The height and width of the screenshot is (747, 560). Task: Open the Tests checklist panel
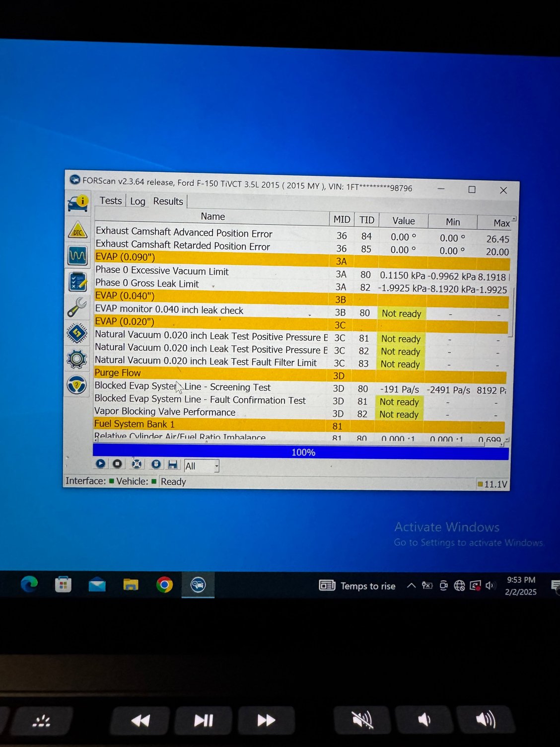(78, 282)
